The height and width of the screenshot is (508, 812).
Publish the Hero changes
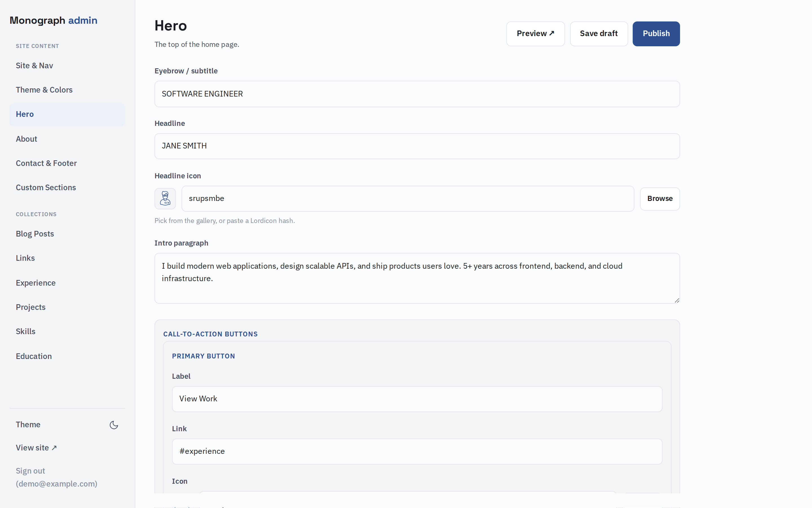click(656, 34)
